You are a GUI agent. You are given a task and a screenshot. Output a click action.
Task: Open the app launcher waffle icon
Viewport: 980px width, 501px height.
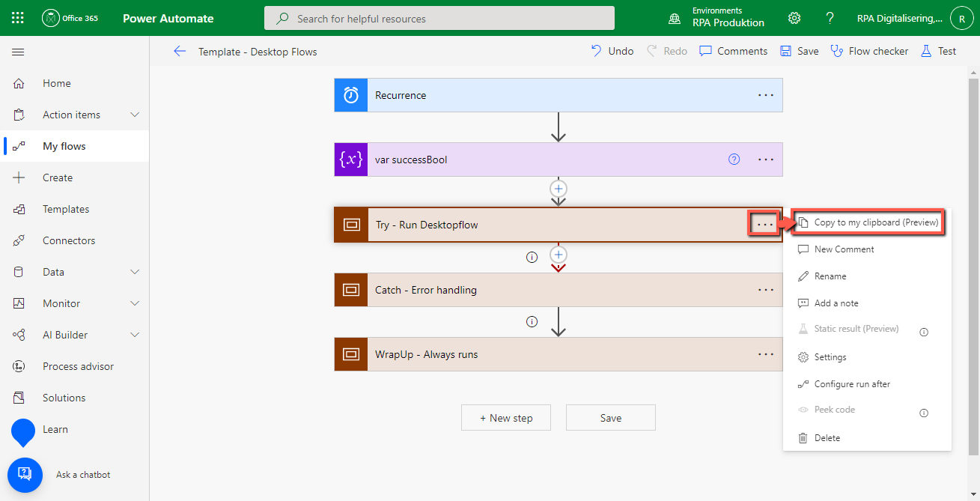click(x=18, y=18)
